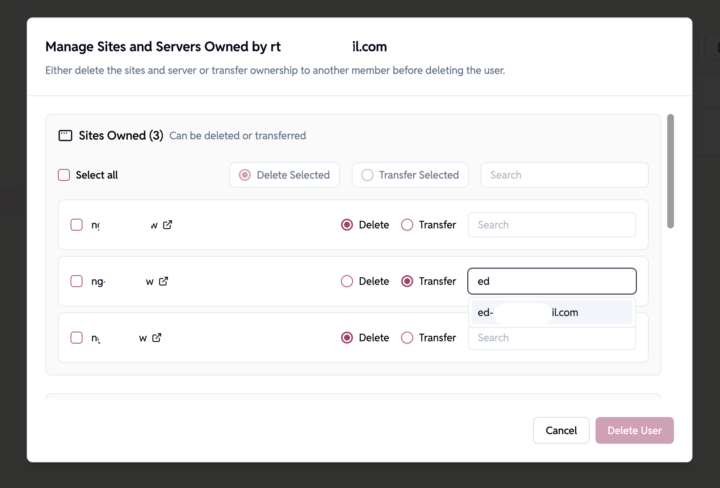Select Transfer radio for the first site
The height and width of the screenshot is (488, 720).
407,225
